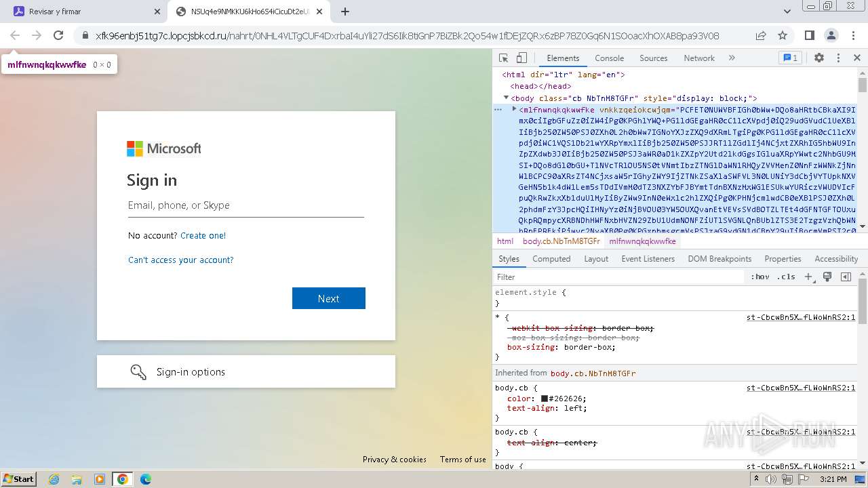Toggle the computed styles sidebar pane

[x=846, y=277]
